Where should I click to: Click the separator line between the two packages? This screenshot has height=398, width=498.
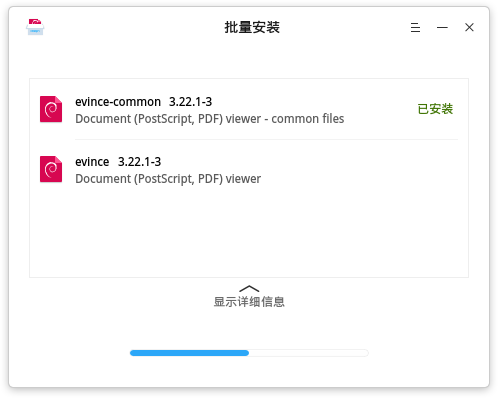(x=266, y=139)
